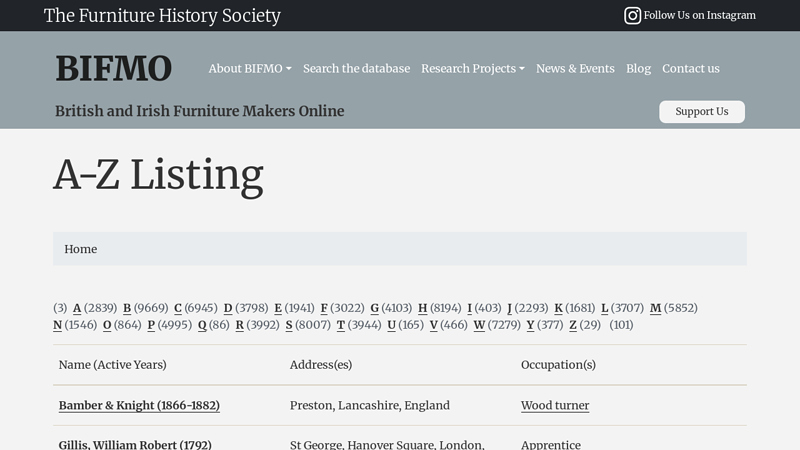Click 'Name (Active Years)' column header

click(113, 365)
